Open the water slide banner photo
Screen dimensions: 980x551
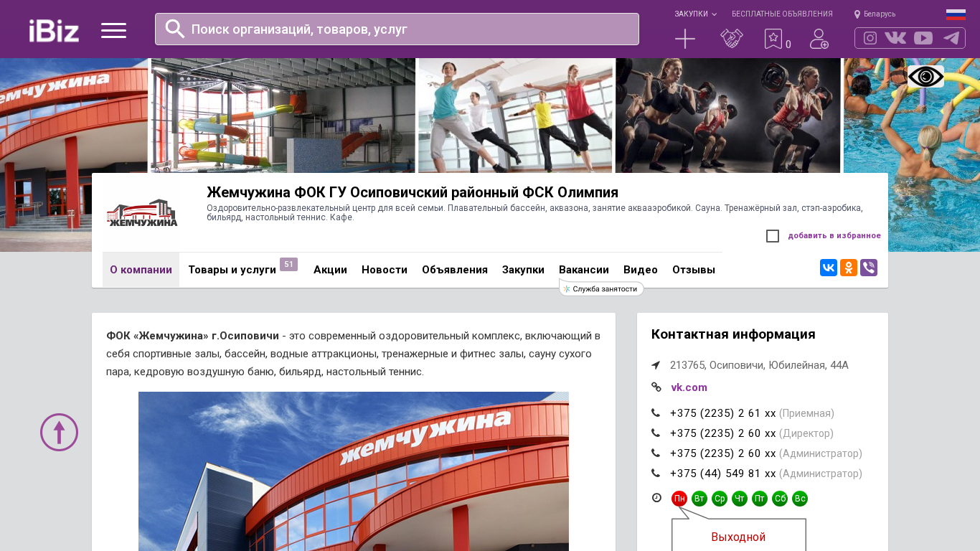(283, 116)
